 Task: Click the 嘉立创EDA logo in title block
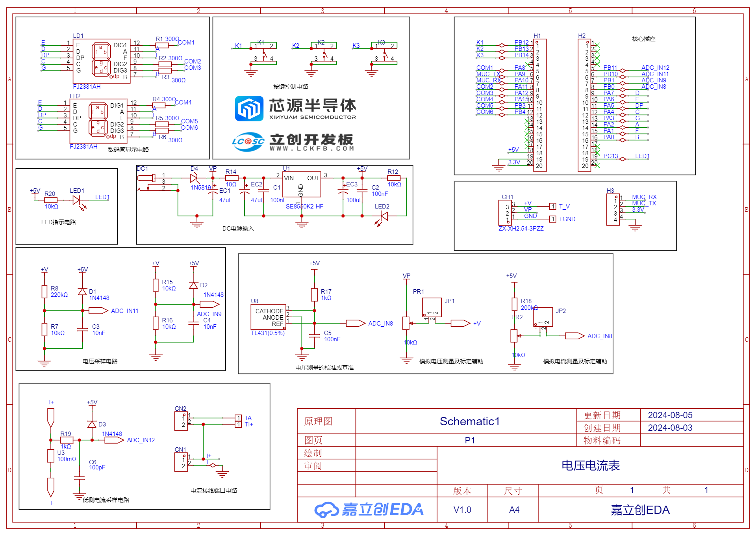click(x=369, y=510)
